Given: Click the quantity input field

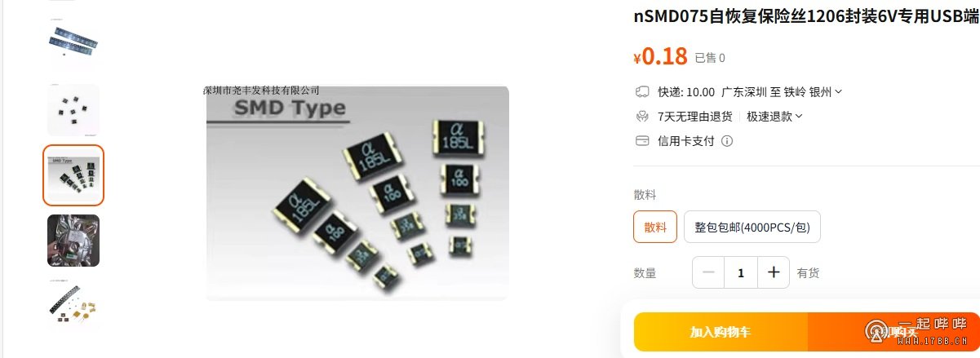Looking at the screenshot, I should (x=741, y=272).
